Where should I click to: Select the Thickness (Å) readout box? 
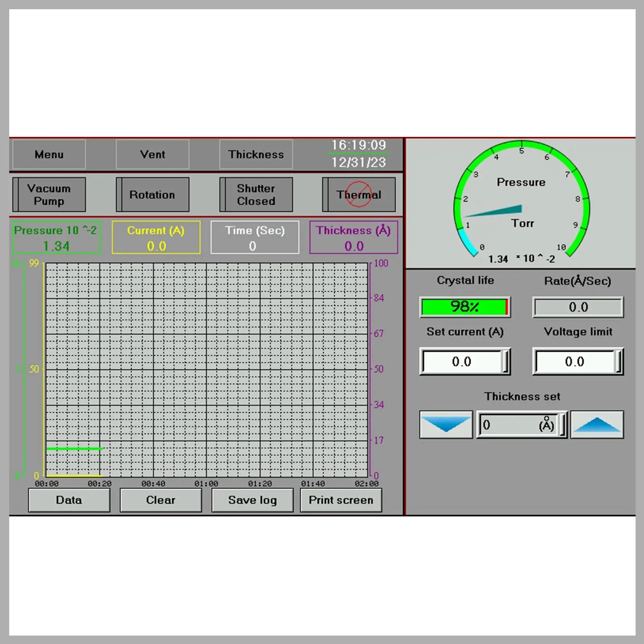354,237
